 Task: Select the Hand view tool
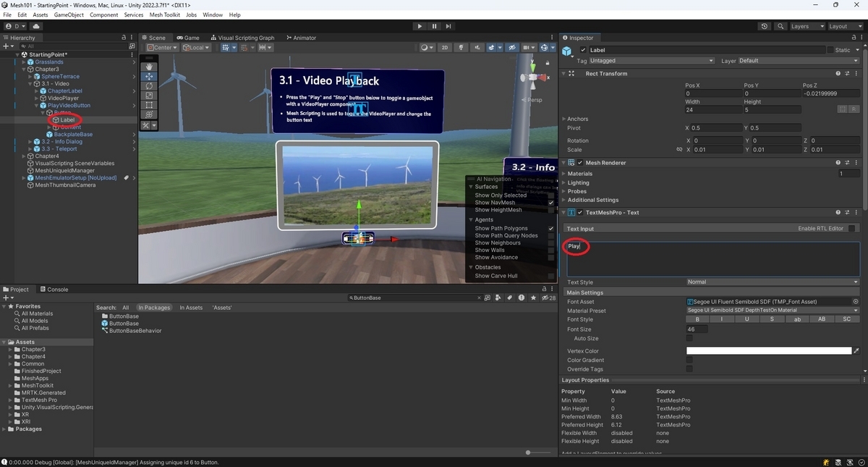(149, 67)
